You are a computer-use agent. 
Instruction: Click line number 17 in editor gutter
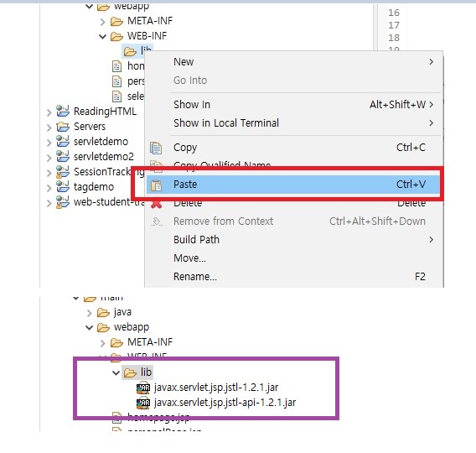(x=394, y=25)
